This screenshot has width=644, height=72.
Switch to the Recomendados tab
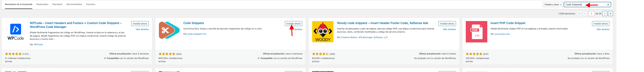click(74, 5)
